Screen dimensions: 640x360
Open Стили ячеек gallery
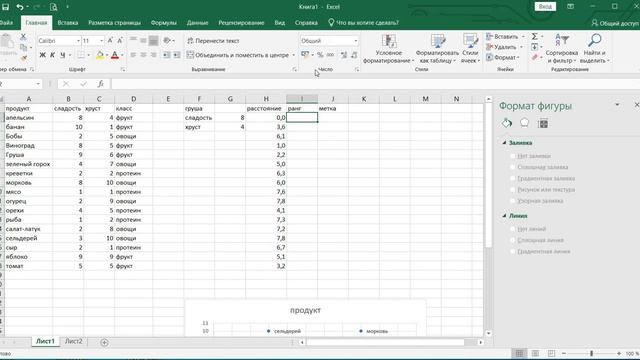tap(470, 49)
